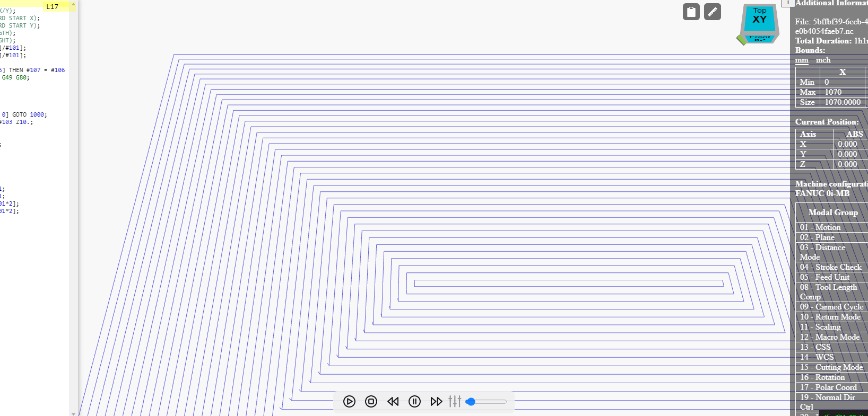Click the Modal Group table header

tap(832, 213)
